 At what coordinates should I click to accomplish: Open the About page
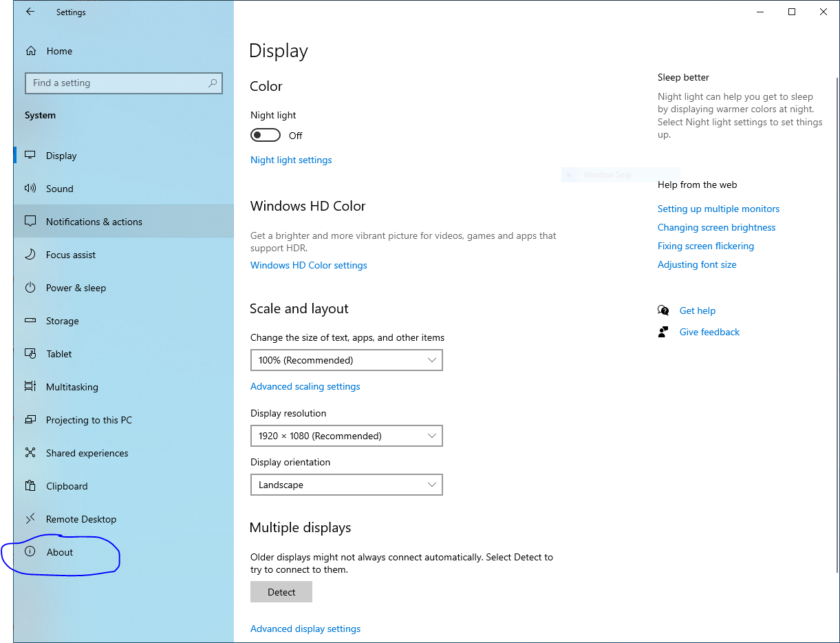(x=124, y=552)
